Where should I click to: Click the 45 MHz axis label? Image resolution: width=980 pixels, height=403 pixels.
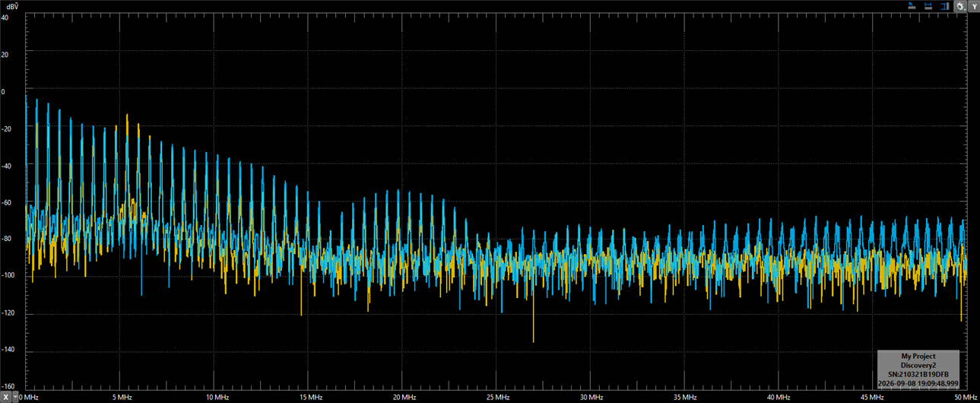click(x=871, y=398)
